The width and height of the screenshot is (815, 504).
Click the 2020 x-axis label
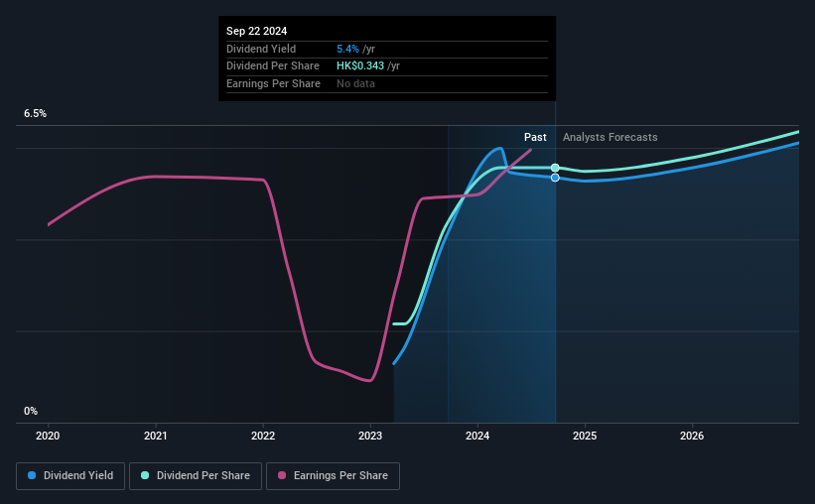click(48, 436)
